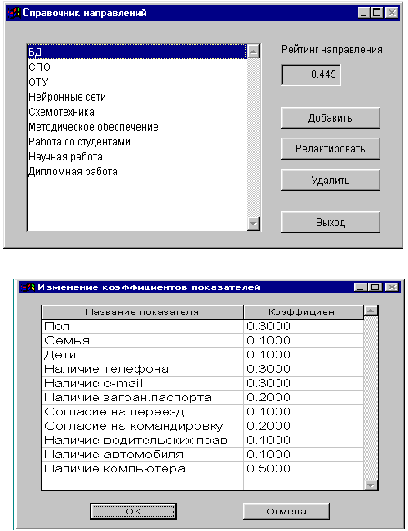Image resolution: width=408 pixels, height=531 pixels.
Task: Select the БД item in the list
Action: click(x=137, y=52)
